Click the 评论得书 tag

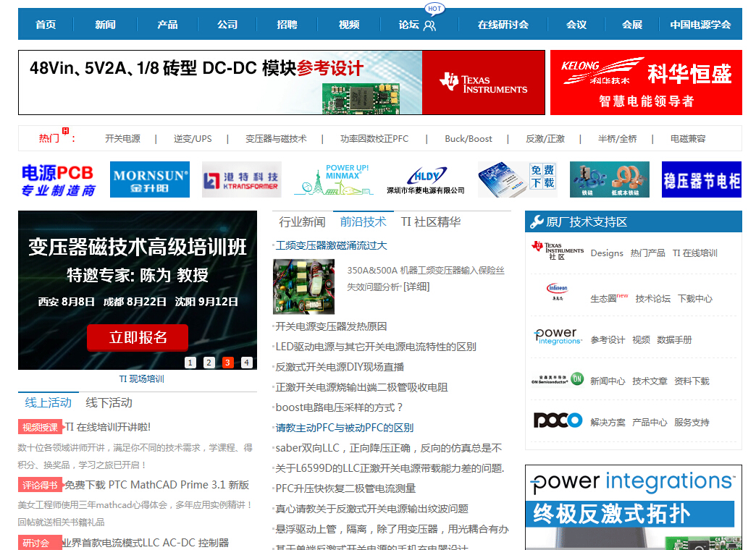pyautogui.click(x=41, y=485)
